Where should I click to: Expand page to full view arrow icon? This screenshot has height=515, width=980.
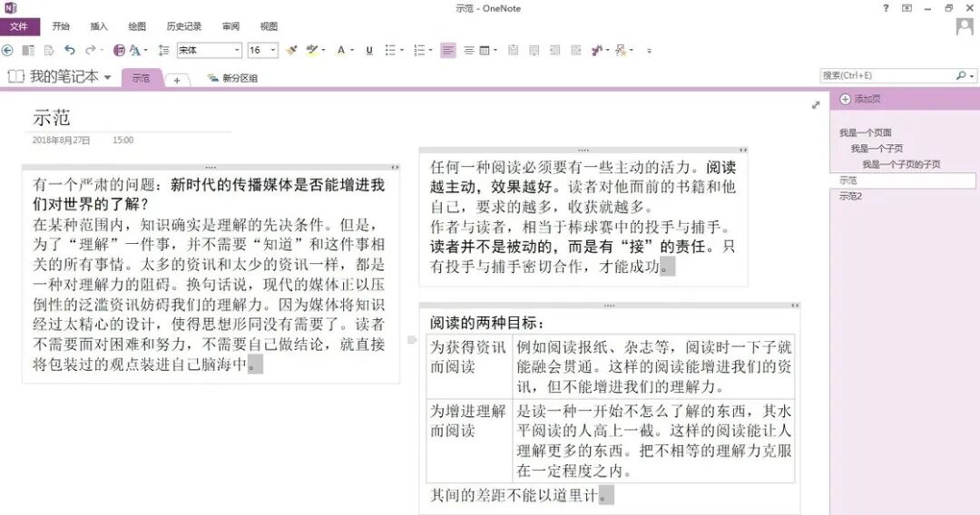816,105
